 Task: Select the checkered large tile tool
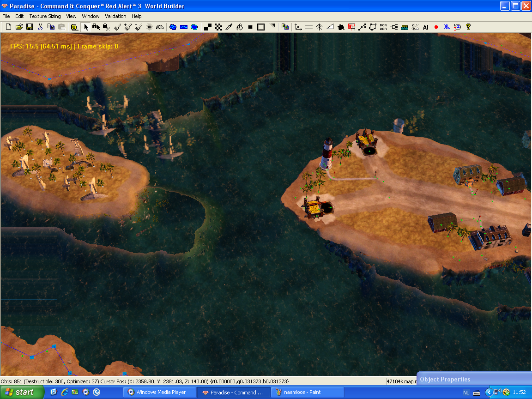point(218,27)
